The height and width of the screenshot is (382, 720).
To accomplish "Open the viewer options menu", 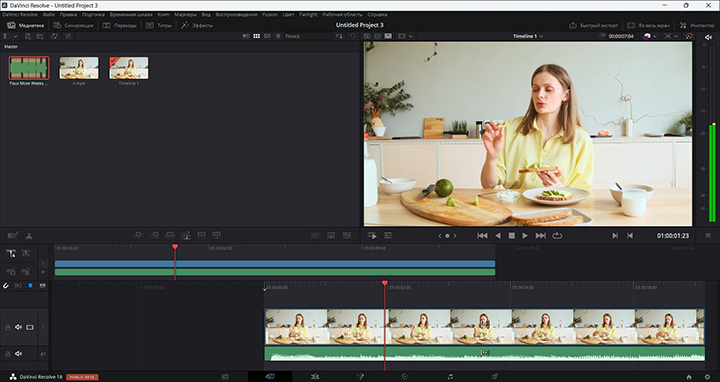I will 708,236.
